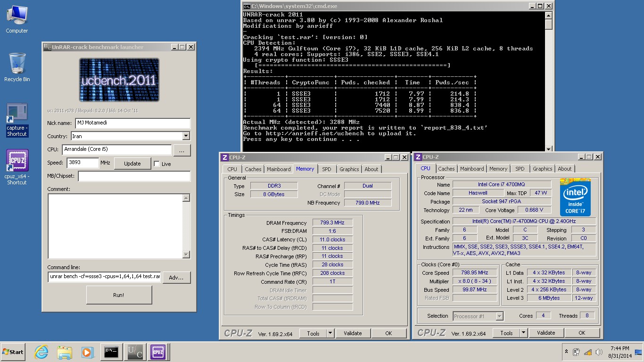Click the Comment box scroll up arrow
Viewport: 644px width, 362px height.
coord(186,198)
